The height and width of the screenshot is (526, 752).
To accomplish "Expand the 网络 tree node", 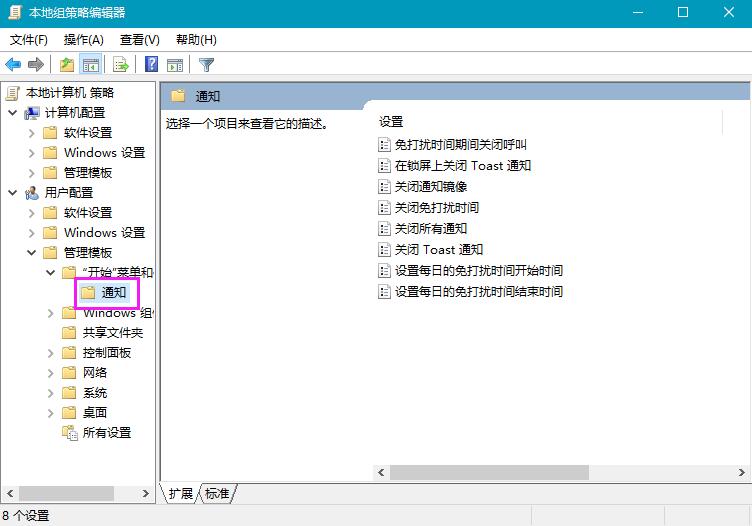I will coord(50,373).
